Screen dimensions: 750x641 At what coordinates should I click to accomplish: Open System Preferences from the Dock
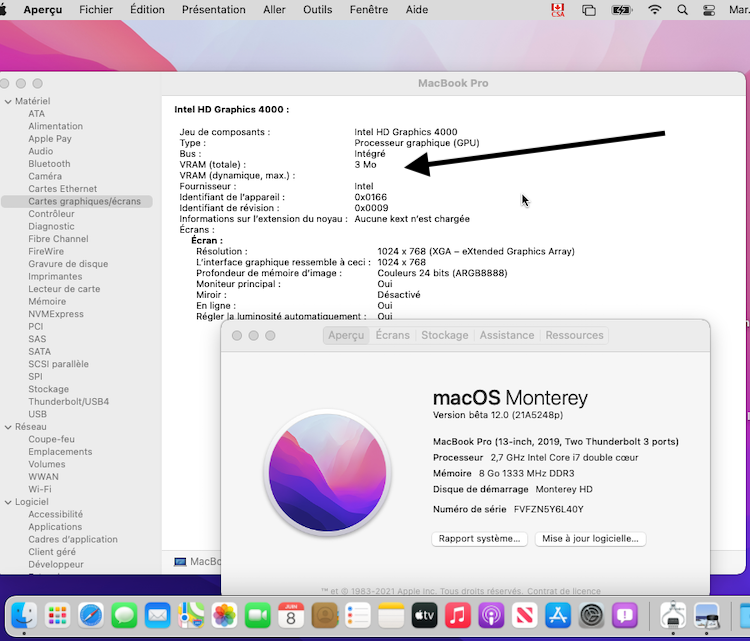[x=591, y=615]
